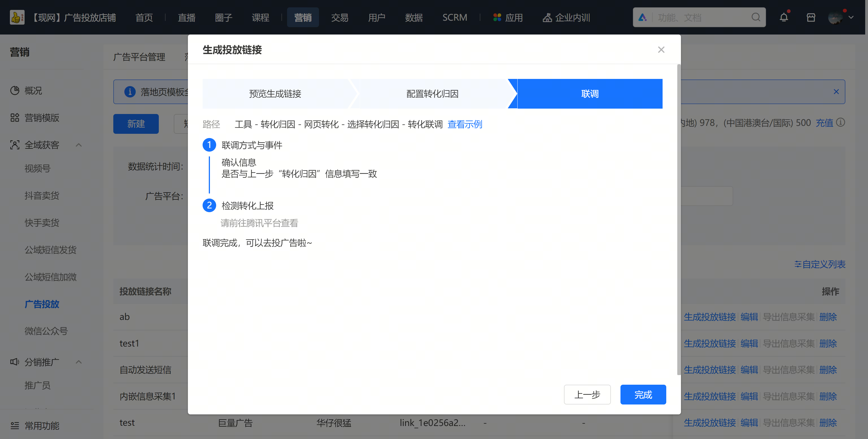Viewport: 868px width, 439px height.
Task: Open the SCRM menu
Action: [455, 17]
